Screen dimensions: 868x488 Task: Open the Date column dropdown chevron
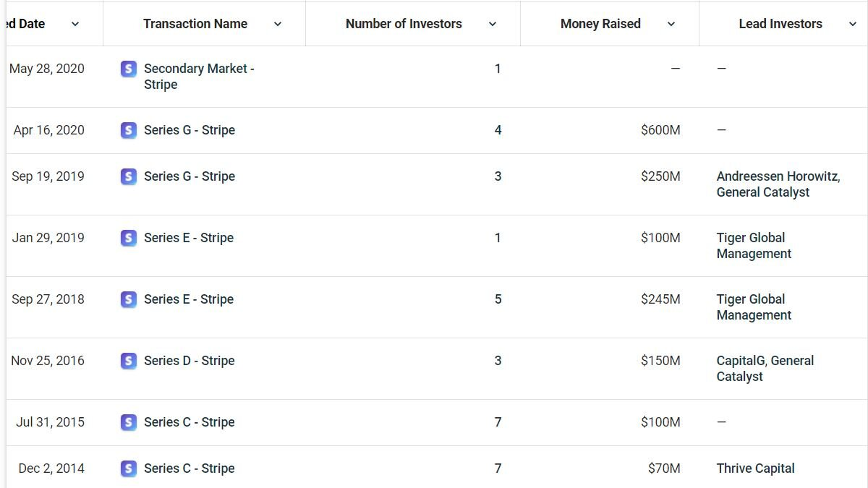(75, 24)
